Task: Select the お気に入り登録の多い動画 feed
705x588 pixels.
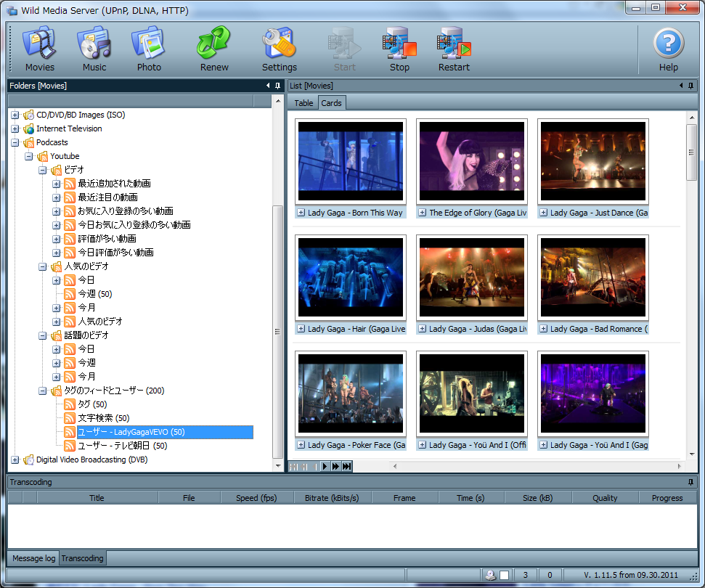Action: 126,211
